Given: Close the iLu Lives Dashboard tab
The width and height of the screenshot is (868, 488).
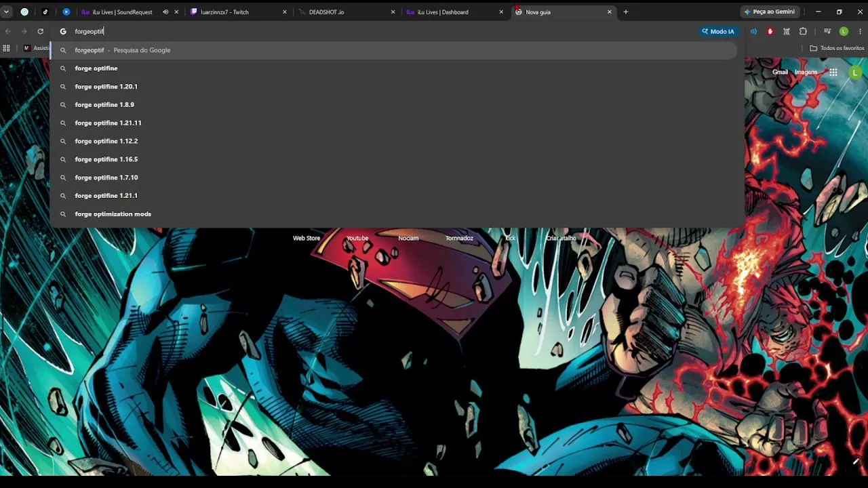Looking at the screenshot, I should click(501, 12).
